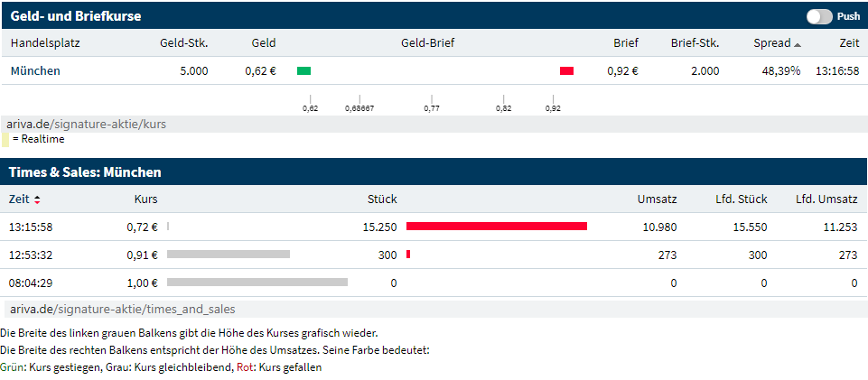Viewport: 868px width, 380px height.
Task: Click the Kurs column header
Action: point(145,199)
